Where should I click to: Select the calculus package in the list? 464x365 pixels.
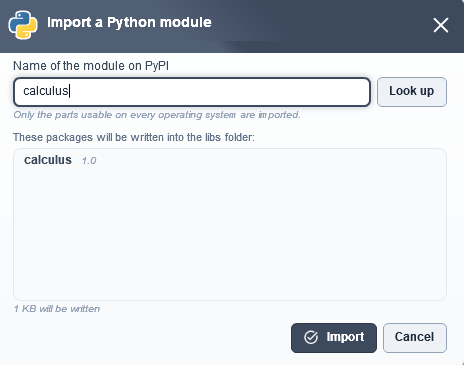[48, 160]
